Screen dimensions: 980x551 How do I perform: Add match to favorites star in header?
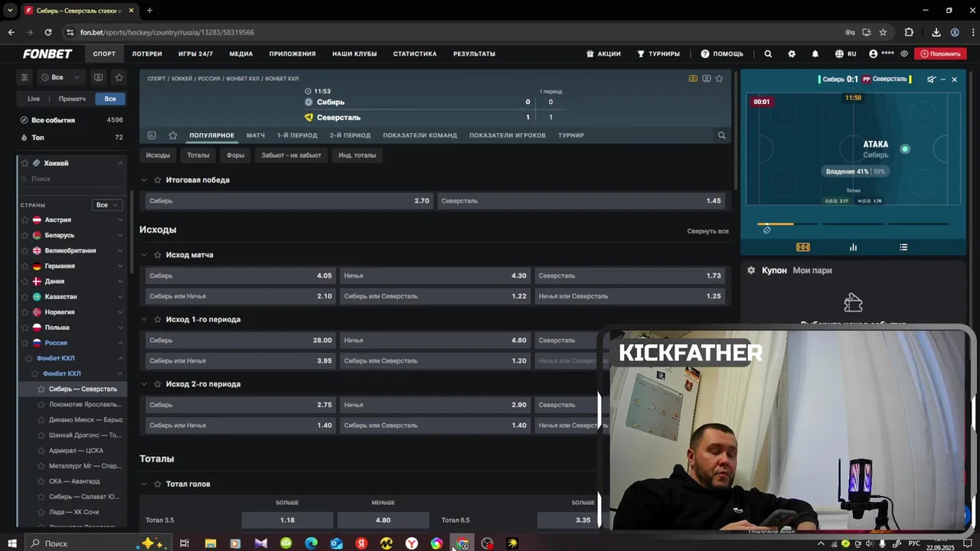(719, 79)
